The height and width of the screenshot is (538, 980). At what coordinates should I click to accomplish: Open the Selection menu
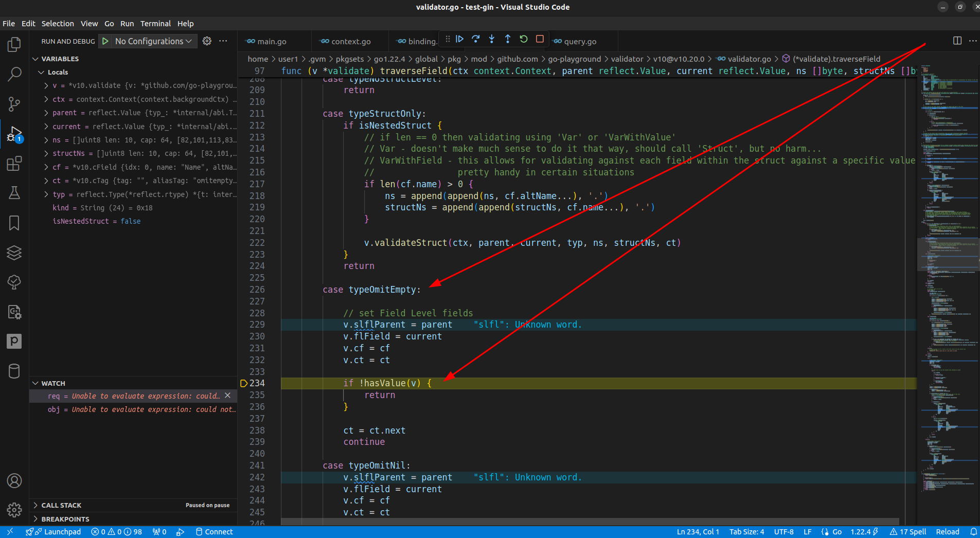coord(58,24)
